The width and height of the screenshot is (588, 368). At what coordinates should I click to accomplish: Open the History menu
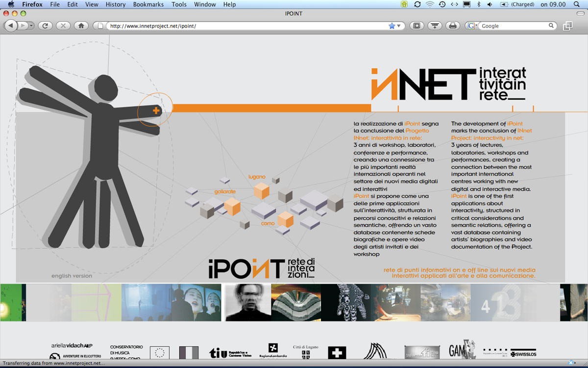[116, 4]
